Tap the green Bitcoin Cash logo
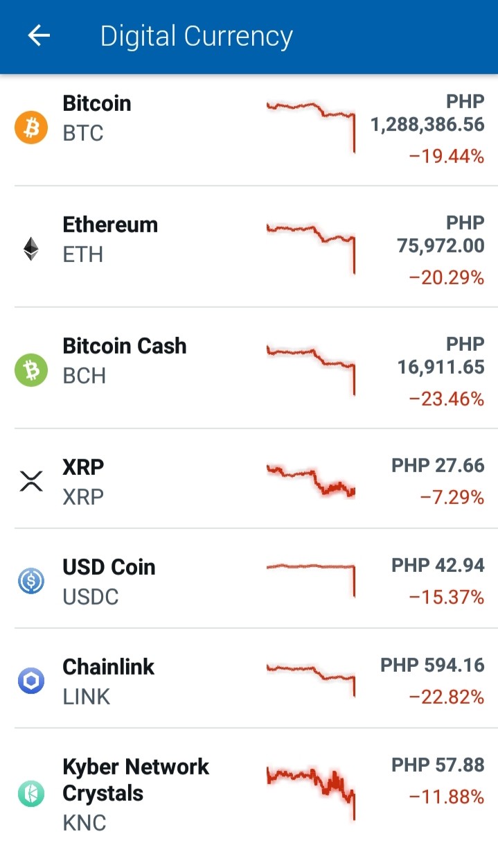 (31, 371)
